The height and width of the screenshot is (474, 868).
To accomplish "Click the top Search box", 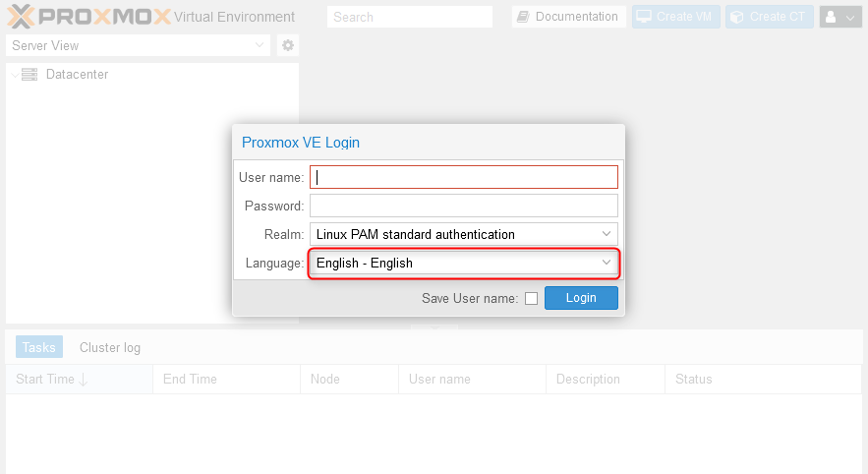I will (x=410, y=17).
